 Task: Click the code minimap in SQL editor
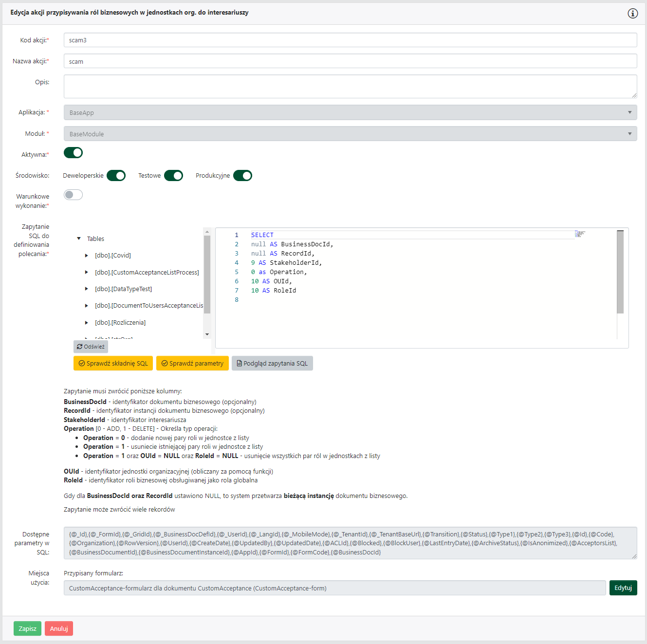pos(580,234)
